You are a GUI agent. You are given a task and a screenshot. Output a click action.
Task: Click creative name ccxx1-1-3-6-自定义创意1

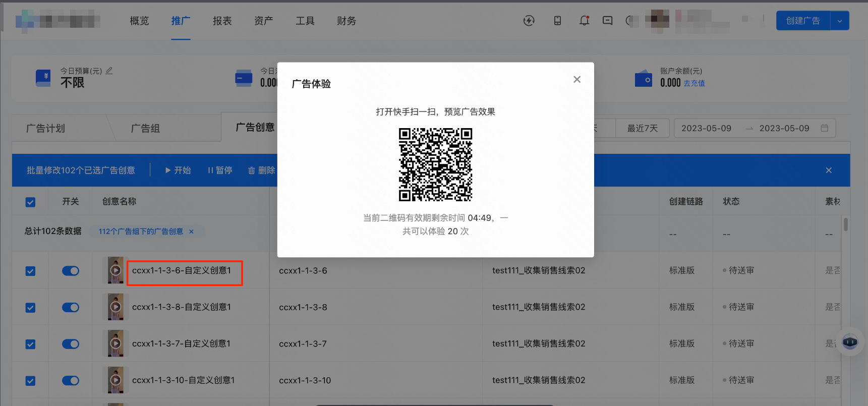click(182, 270)
